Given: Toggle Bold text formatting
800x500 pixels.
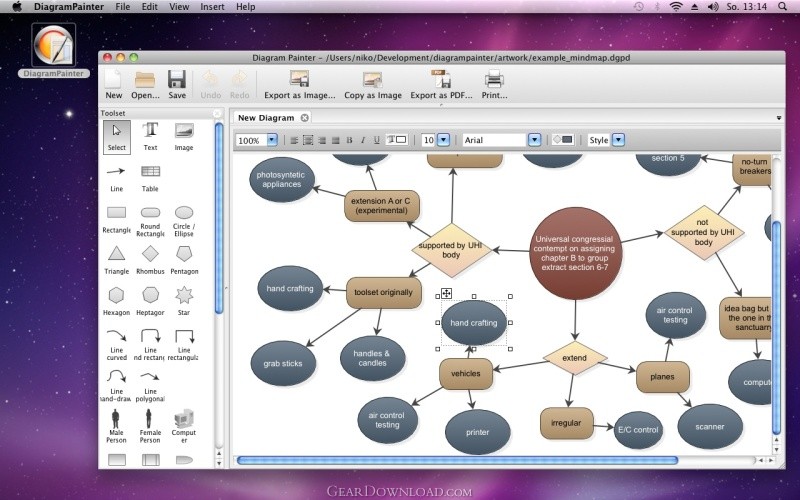Looking at the screenshot, I should [x=349, y=140].
